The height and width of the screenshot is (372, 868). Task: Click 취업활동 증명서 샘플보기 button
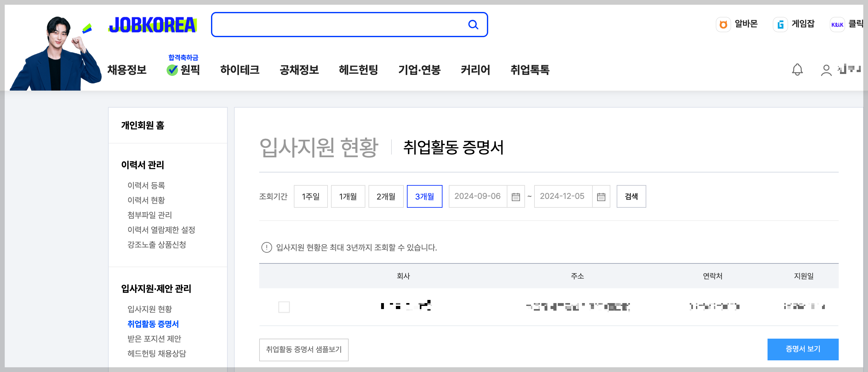point(304,349)
